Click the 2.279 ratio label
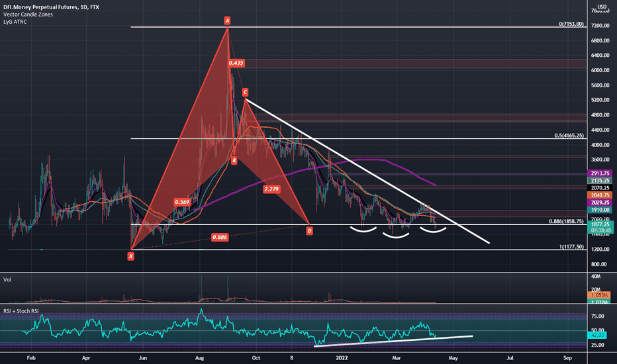Image resolution: width=617 pixels, height=364 pixels. tap(271, 189)
